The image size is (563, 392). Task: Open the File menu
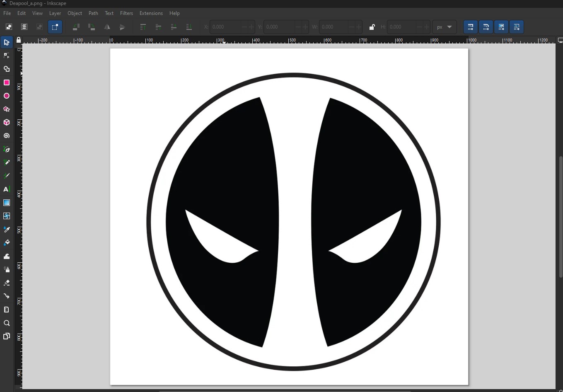pos(7,13)
